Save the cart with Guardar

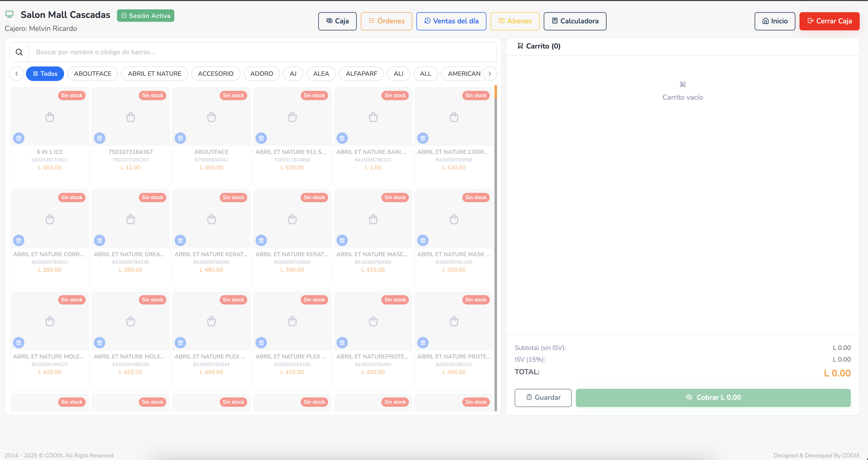coord(543,398)
